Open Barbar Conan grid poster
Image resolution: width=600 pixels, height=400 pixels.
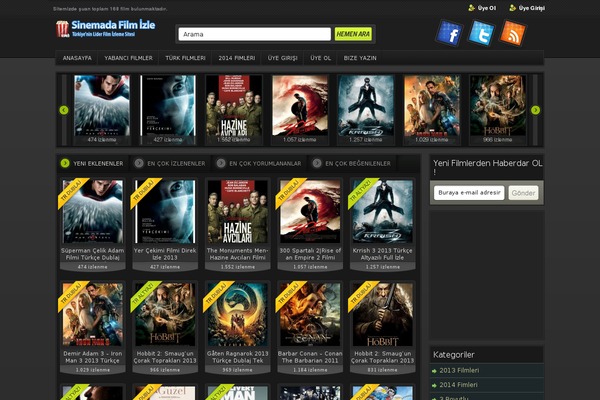point(310,314)
